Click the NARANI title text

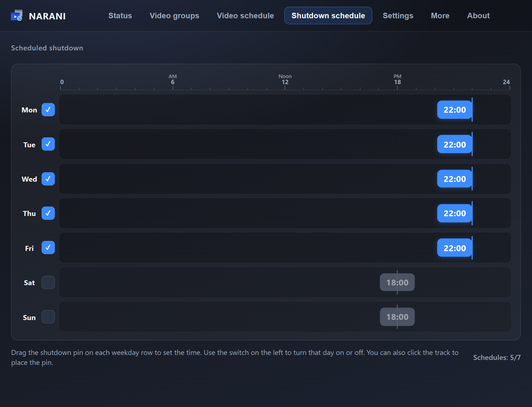coord(47,16)
